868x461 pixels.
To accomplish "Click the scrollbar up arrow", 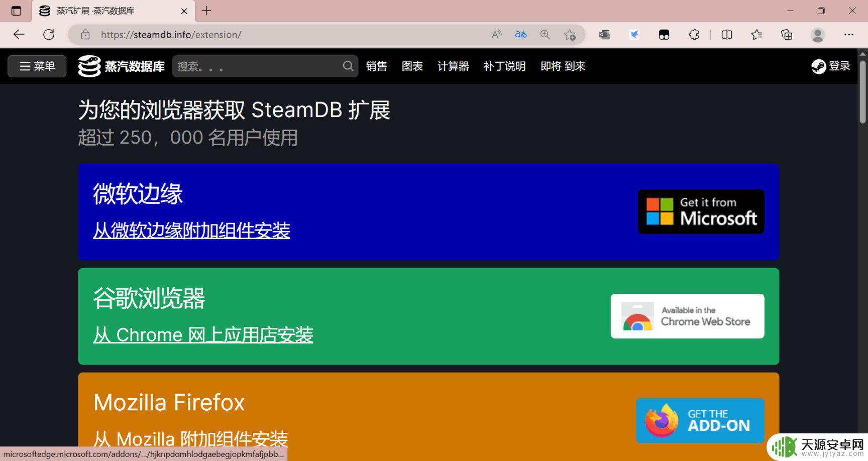I will point(862,53).
